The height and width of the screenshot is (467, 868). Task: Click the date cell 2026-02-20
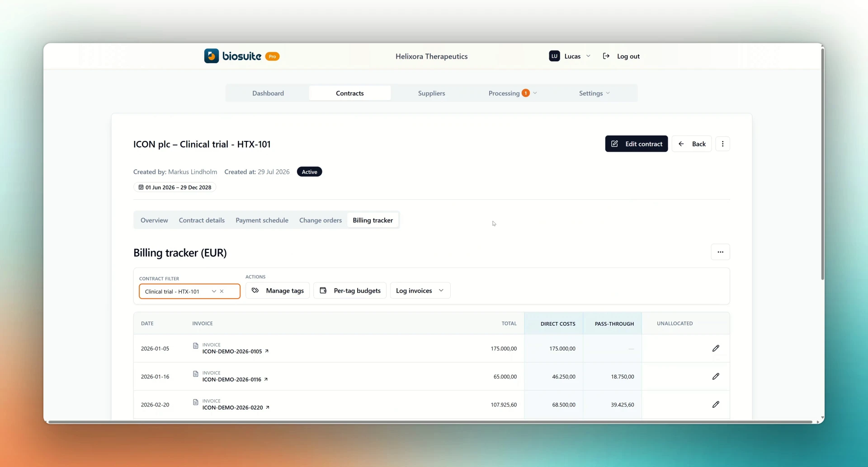pyautogui.click(x=155, y=405)
